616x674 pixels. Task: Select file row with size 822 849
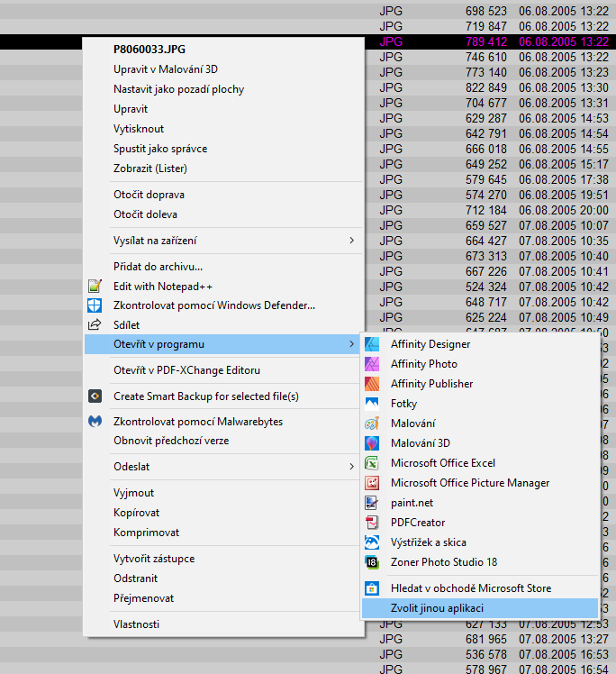click(x=490, y=87)
